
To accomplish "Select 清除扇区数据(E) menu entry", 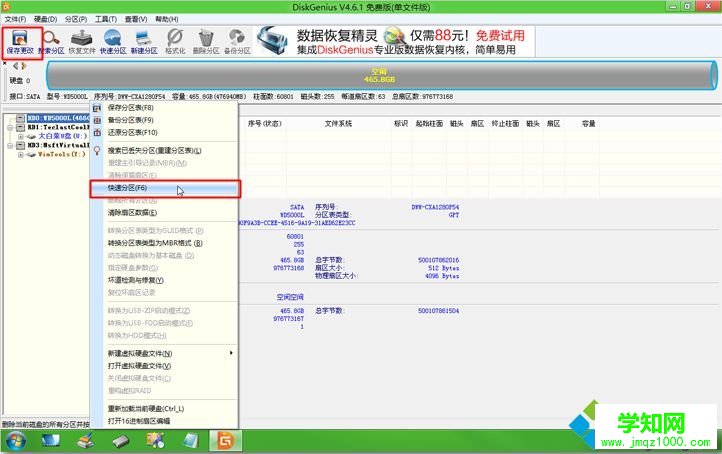I will [x=164, y=213].
